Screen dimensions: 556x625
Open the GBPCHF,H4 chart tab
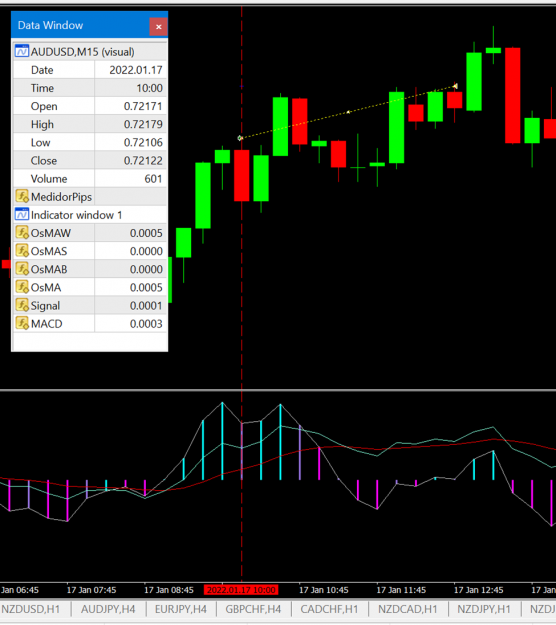point(253,609)
